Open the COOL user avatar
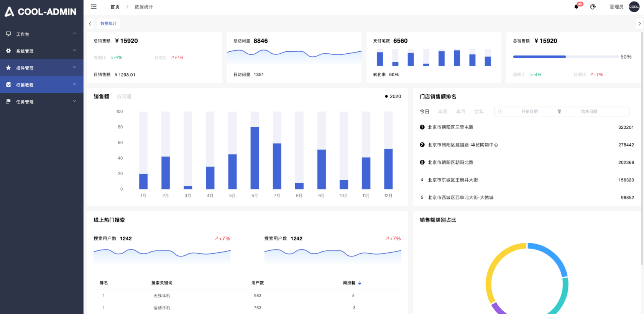Image resolution: width=644 pixels, height=314 pixels. pyautogui.click(x=634, y=7)
